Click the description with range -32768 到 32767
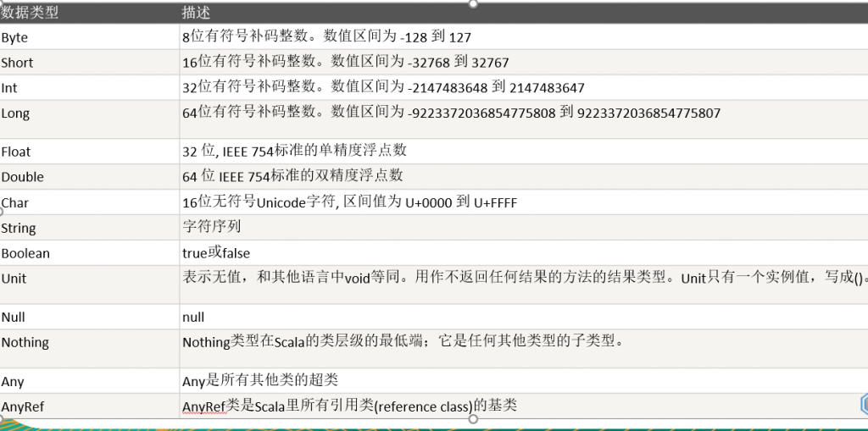The width and height of the screenshot is (868, 431). [x=524, y=63]
